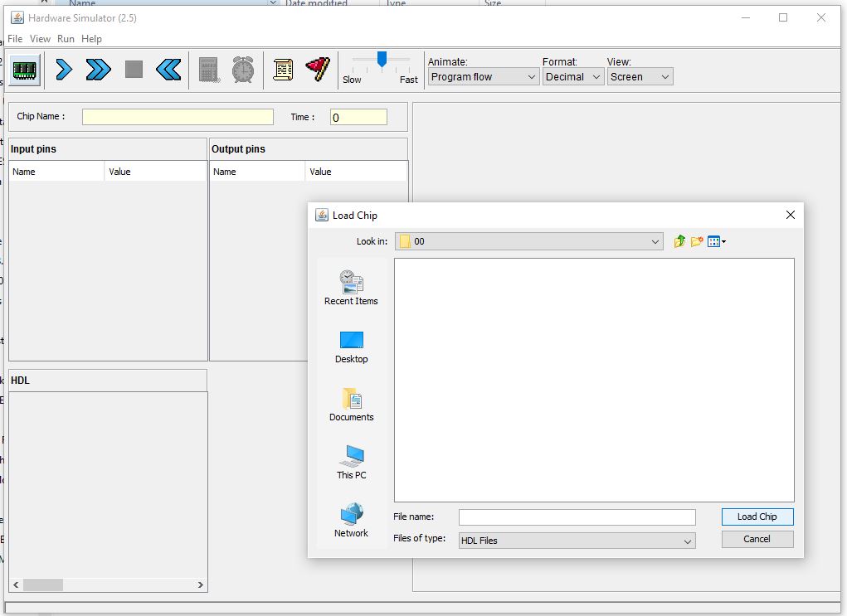Open the File menu
Image resolution: width=847 pixels, height=616 pixels.
point(15,39)
